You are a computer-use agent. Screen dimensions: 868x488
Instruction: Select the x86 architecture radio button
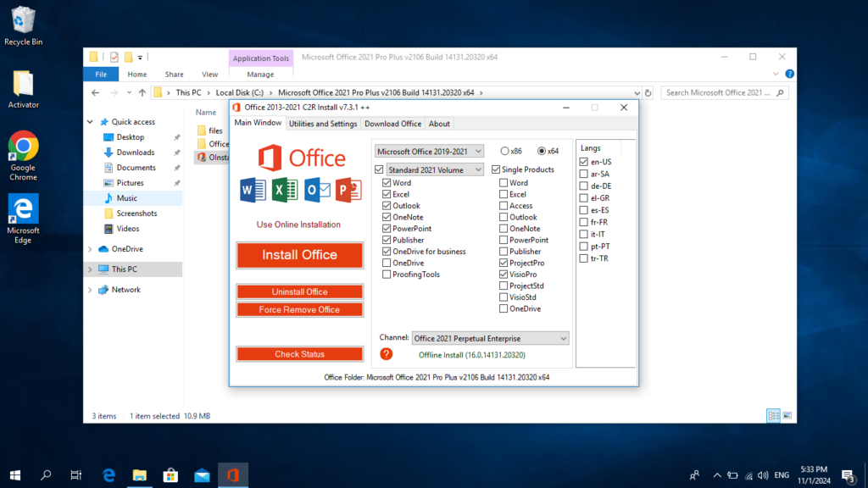[x=504, y=151]
